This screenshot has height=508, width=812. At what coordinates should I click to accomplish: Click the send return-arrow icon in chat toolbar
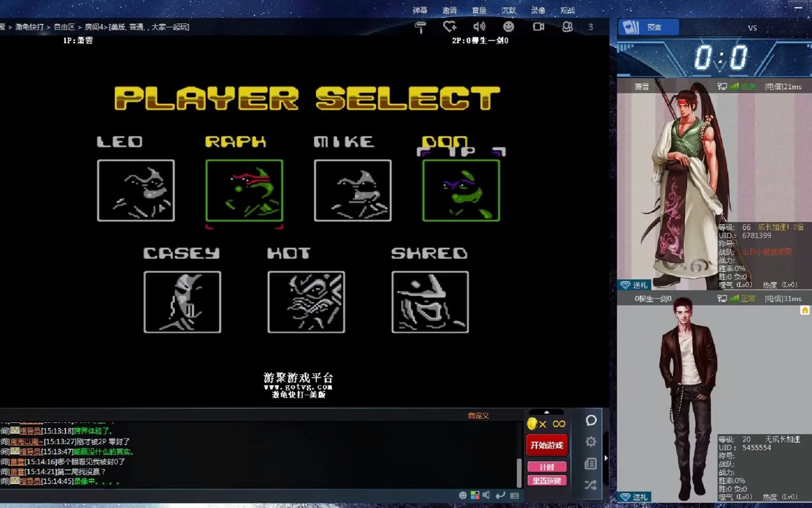coord(500,495)
